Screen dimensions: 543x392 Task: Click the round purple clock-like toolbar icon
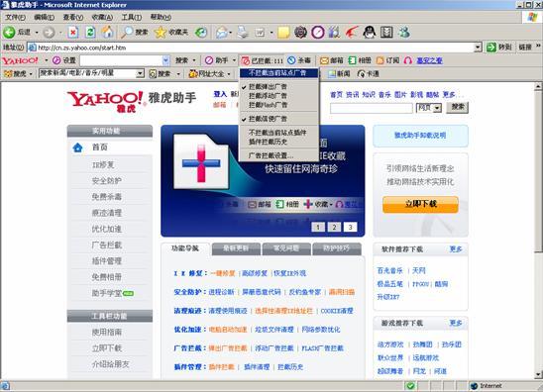coord(318,33)
